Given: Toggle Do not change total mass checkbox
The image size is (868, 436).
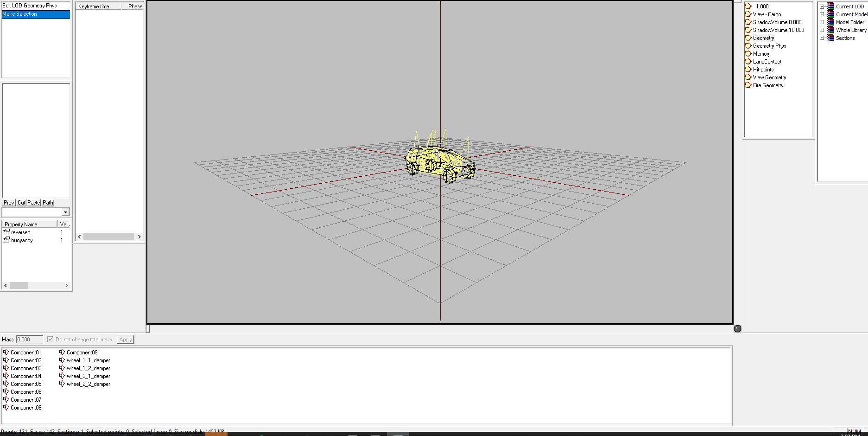Looking at the screenshot, I should tap(50, 339).
